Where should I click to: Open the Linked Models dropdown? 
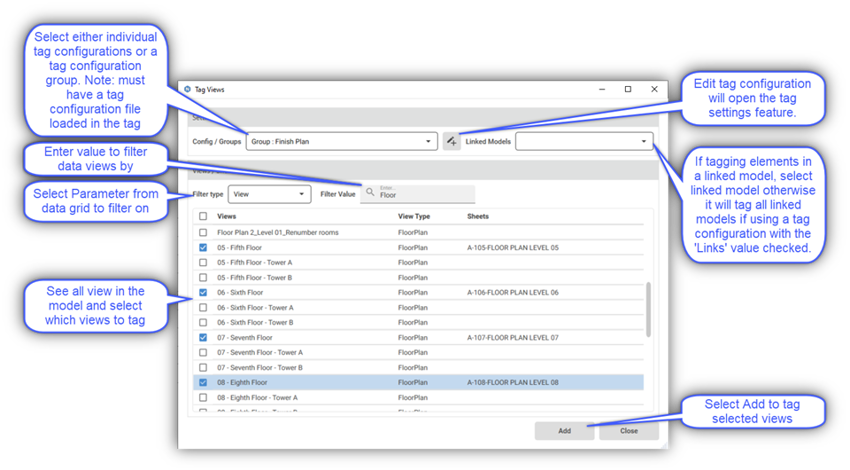click(584, 141)
